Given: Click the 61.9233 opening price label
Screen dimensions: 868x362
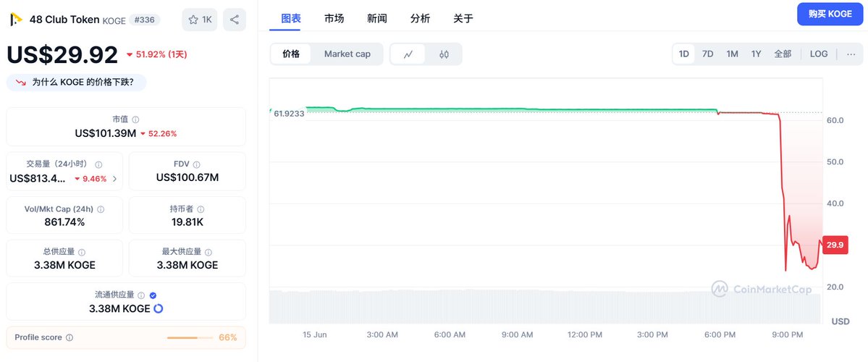Looking at the screenshot, I should click(x=289, y=114).
